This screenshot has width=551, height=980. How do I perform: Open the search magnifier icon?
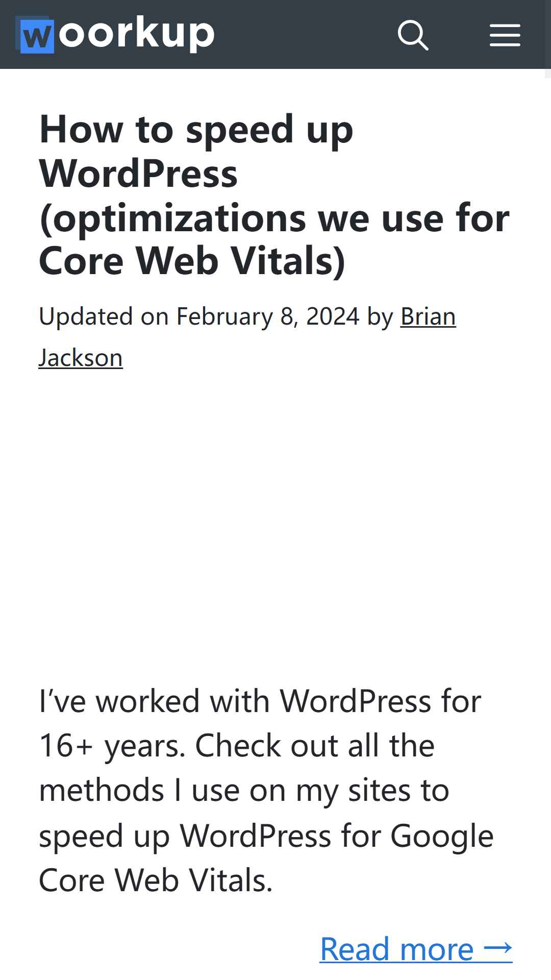point(413,35)
